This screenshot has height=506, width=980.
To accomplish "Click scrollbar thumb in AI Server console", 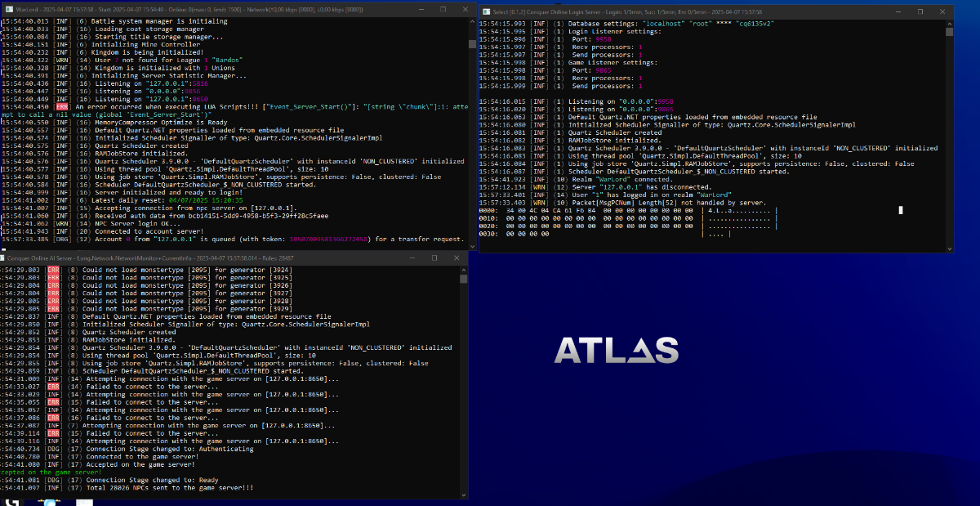I will [463, 279].
